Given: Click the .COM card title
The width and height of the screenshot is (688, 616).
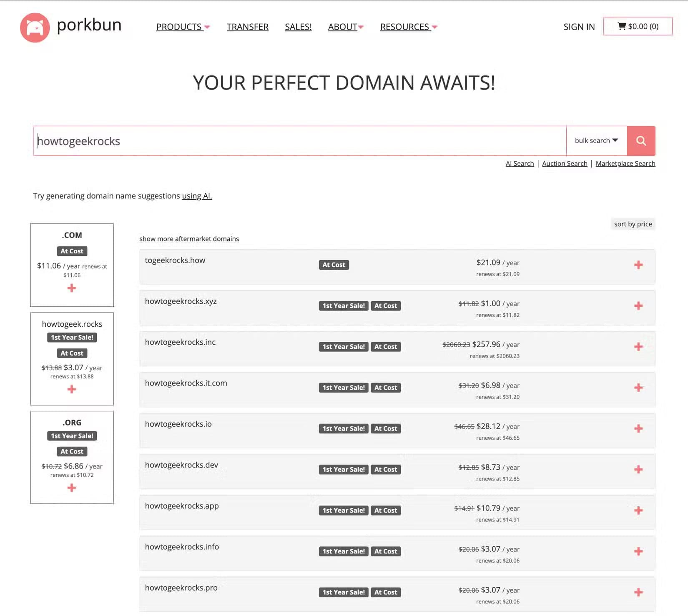Looking at the screenshot, I should pyautogui.click(x=72, y=235).
